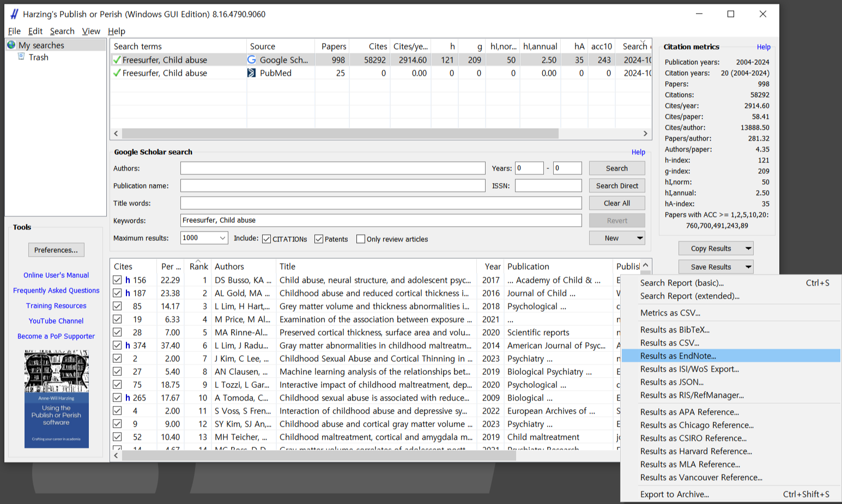
Task: Select the PubMed Freesurfer search row
Action: 380,73
